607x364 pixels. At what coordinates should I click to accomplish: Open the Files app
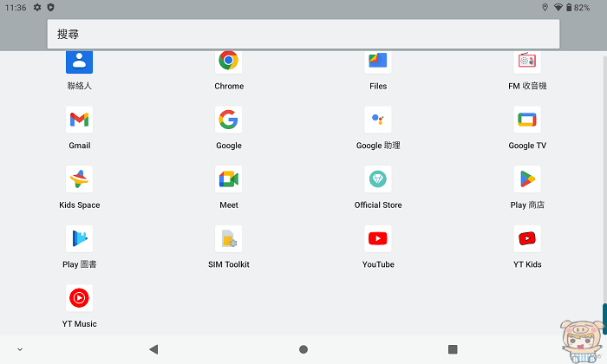point(378,62)
